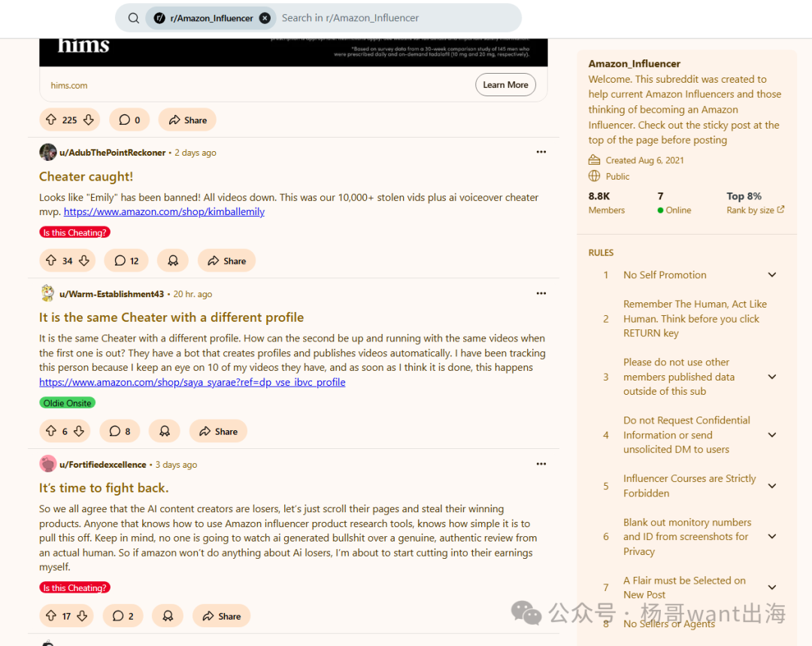Image resolution: width=812 pixels, height=646 pixels.
Task: Downvote the It's time to fight back post
Action: 83,615
